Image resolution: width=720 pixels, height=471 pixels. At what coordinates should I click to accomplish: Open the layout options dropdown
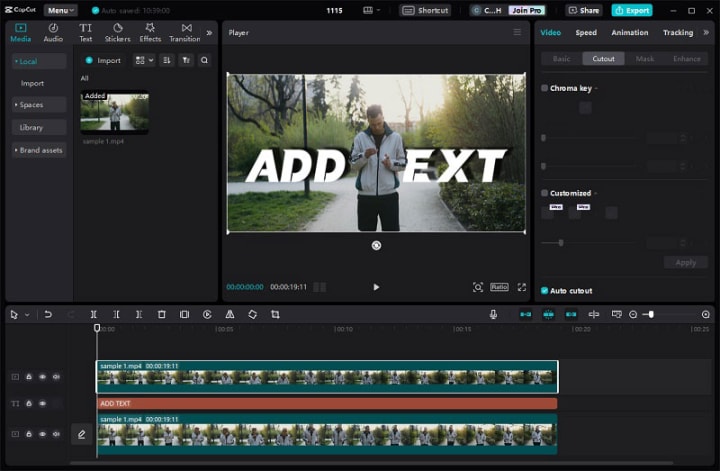point(371,10)
